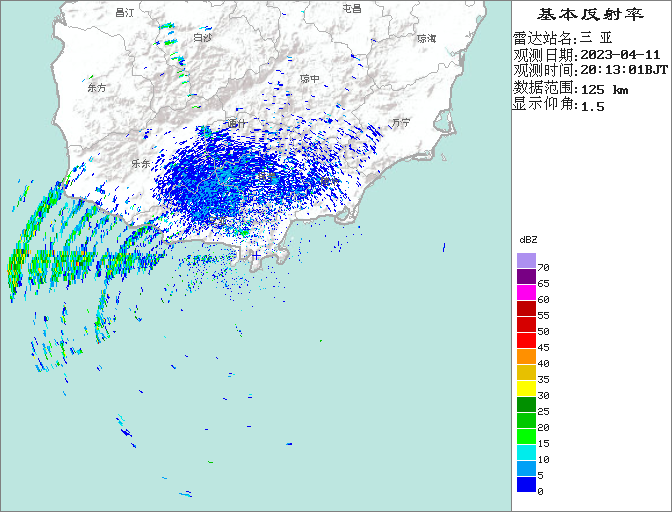This screenshot has width=672, height=512.
Task: Select the bright yellow legend swatch
Action: pyautogui.click(x=526, y=389)
